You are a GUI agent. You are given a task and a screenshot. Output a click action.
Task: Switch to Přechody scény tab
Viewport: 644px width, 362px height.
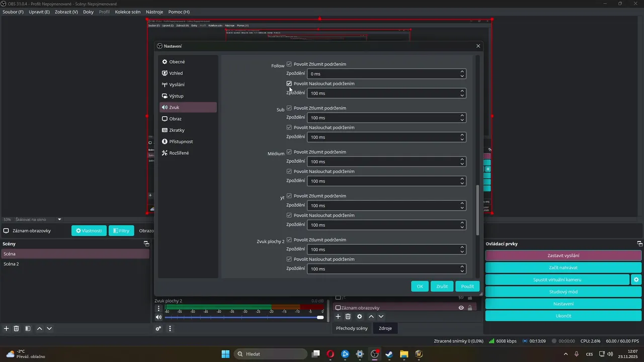(x=352, y=328)
